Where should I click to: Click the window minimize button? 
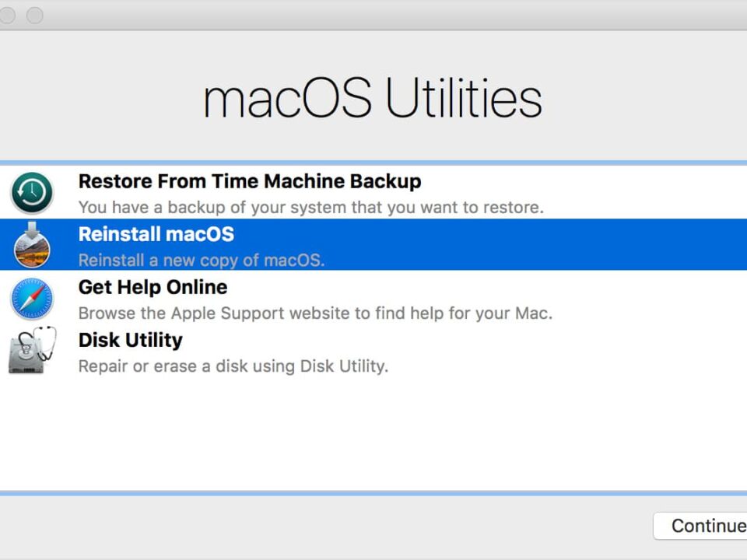(x=34, y=15)
